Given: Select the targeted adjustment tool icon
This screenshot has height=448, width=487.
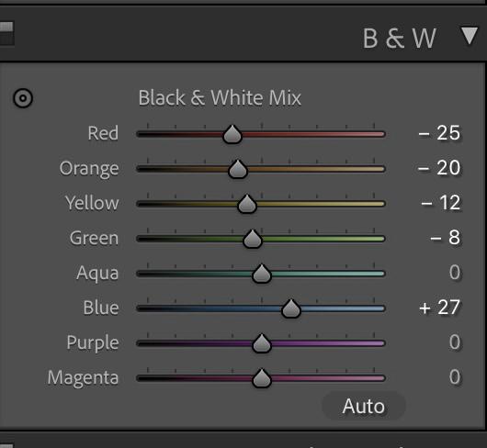Looking at the screenshot, I should tap(23, 98).
